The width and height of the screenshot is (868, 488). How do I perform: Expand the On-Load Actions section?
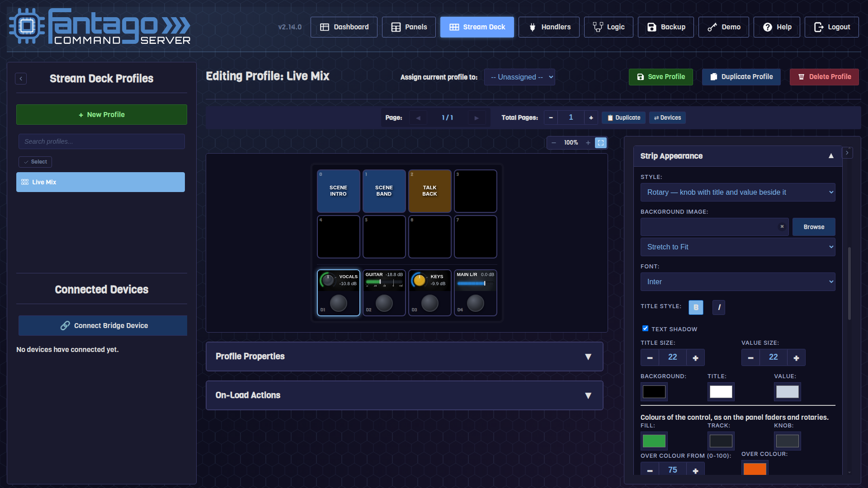point(405,395)
